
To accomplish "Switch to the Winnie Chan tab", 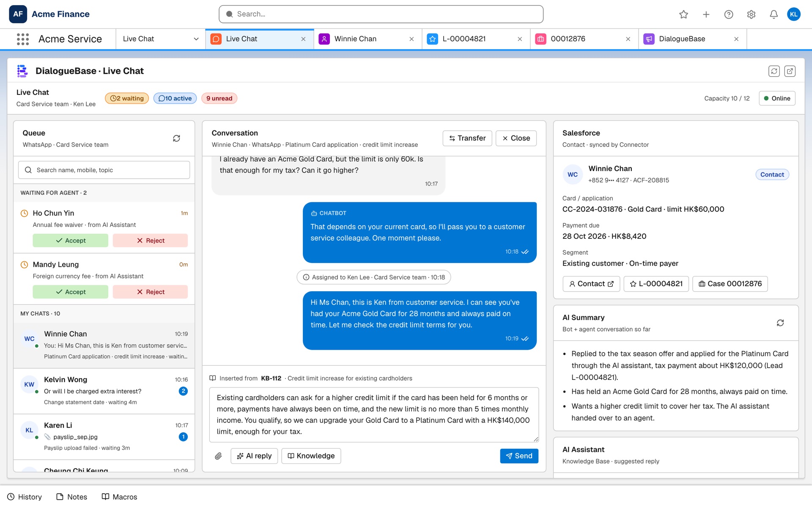I will coord(368,39).
